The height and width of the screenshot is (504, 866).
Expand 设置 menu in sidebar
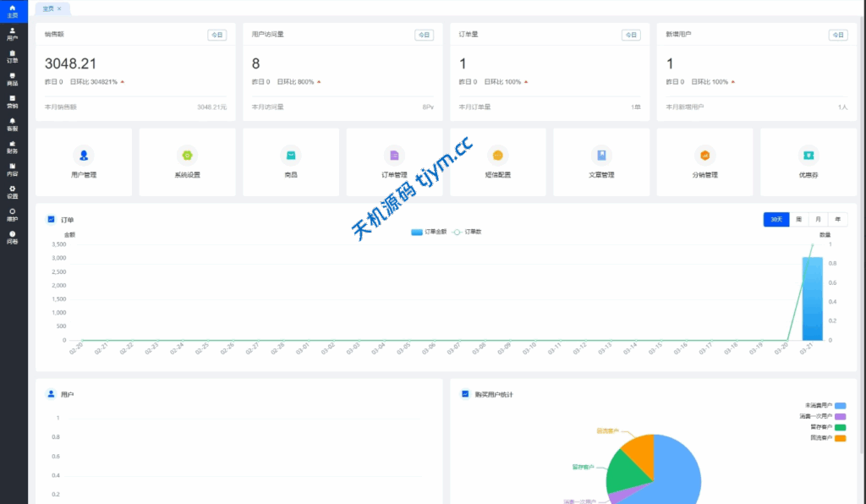point(13,191)
